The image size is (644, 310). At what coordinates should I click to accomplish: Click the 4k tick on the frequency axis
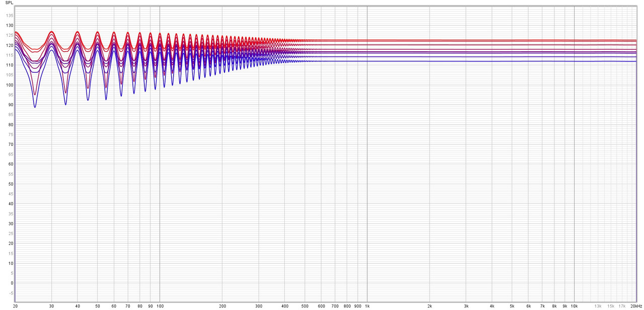(x=492, y=306)
